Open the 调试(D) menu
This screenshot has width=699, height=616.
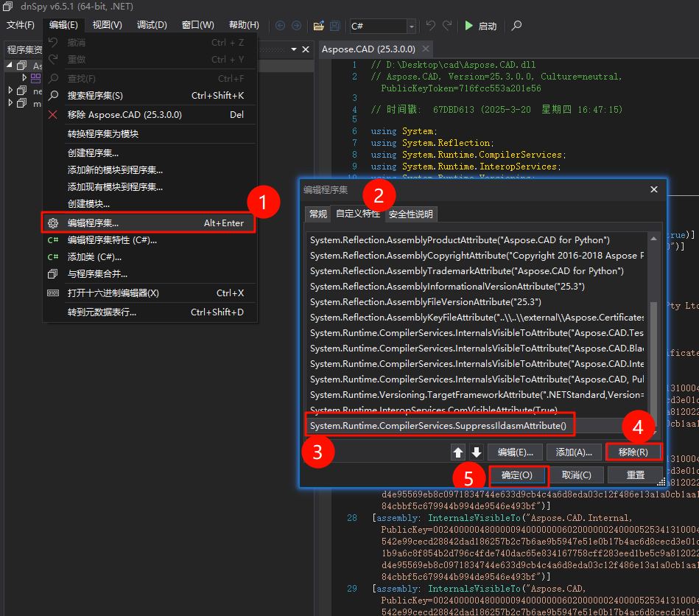pyautogui.click(x=152, y=25)
